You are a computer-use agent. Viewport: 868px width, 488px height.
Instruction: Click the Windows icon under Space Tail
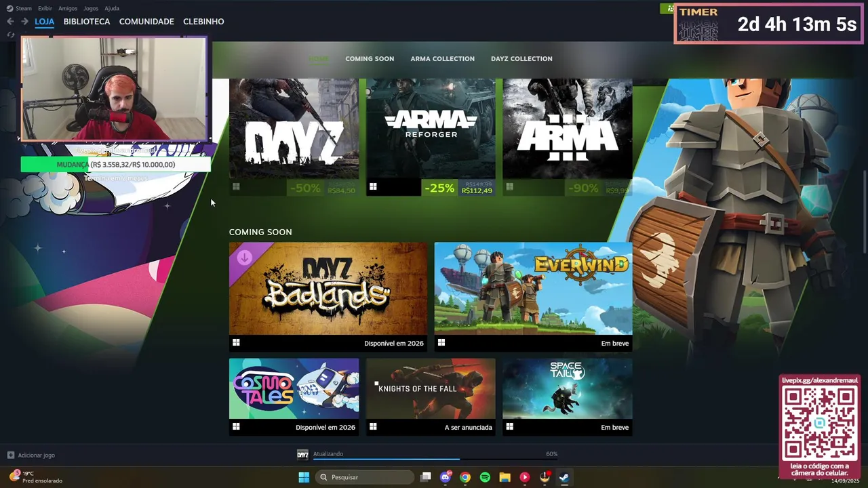(510, 427)
